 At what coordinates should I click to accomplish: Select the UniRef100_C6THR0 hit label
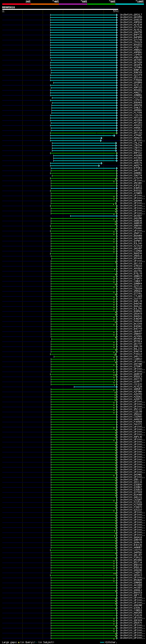[x=131, y=67]
